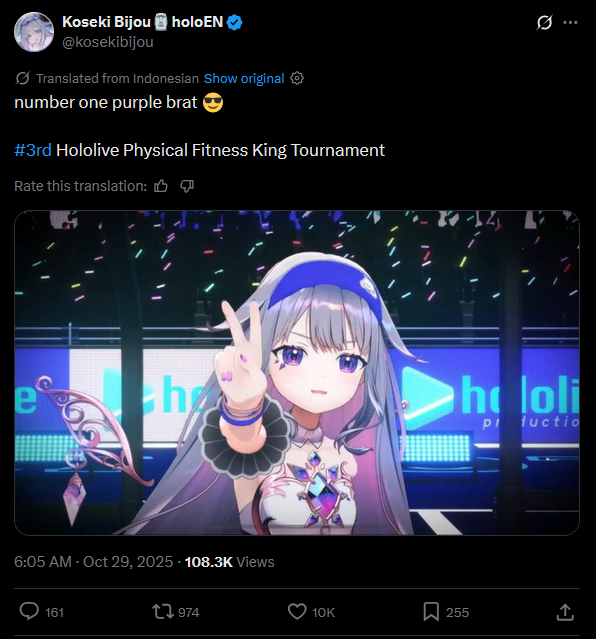Open the three-dot more options menu
Image resolution: width=596 pixels, height=639 pixels.
tap(570, 22)
